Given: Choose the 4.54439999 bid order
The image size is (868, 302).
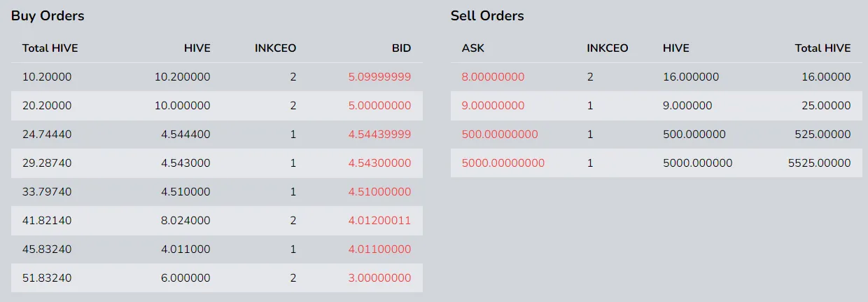Looking at the screenshot, I should point(379,135).
